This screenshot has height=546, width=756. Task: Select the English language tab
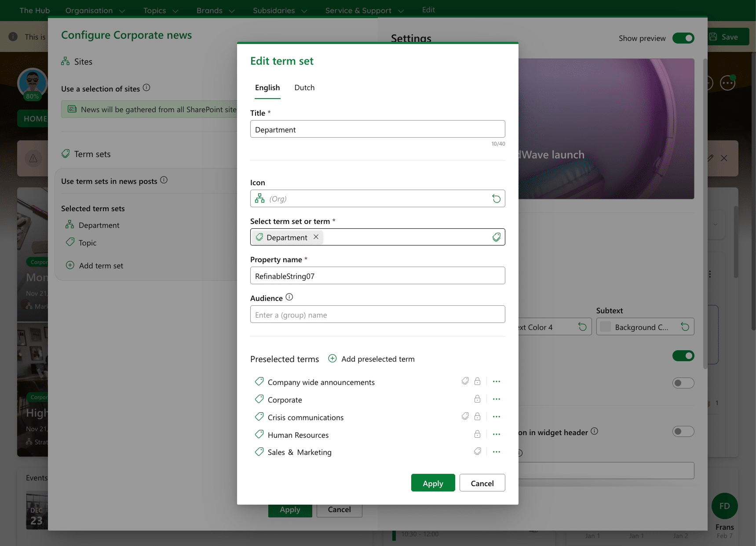point(267,88)
